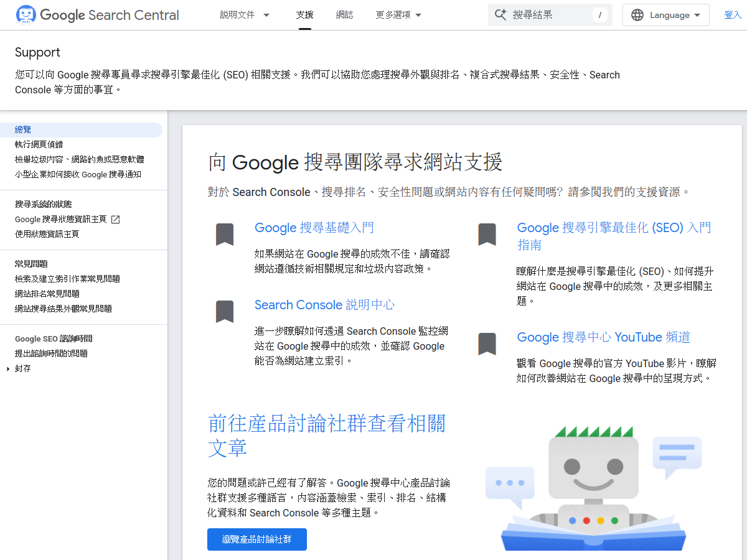Open Google 搜尋狀態資訊主頁 sidebar link
The image size is (747, 560).
pyautogui.click(x=61, y=219)
